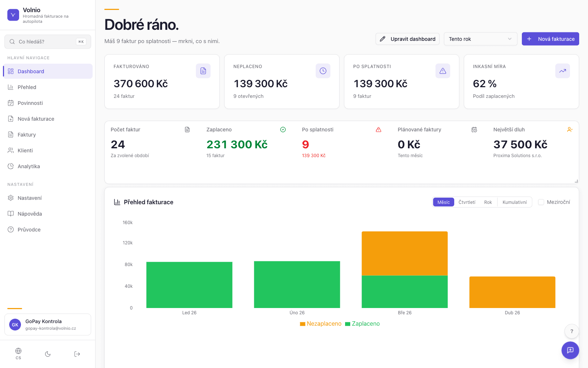Click the file icon next to Počet faktur
This screenshot has width=588, height=368.
[187, 130]
